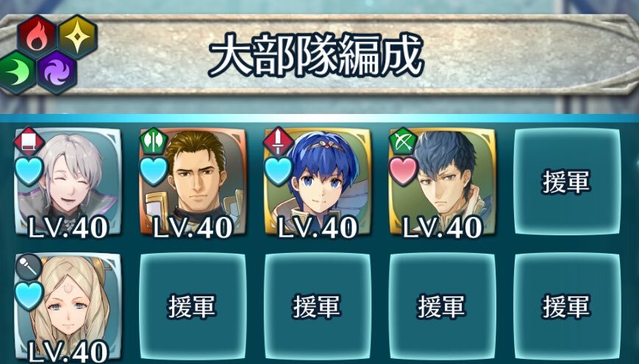Click the gray staff weapon badge
The height and width of the screenshot is (364, 639).
pyautogui.click(x=29, y=267)
